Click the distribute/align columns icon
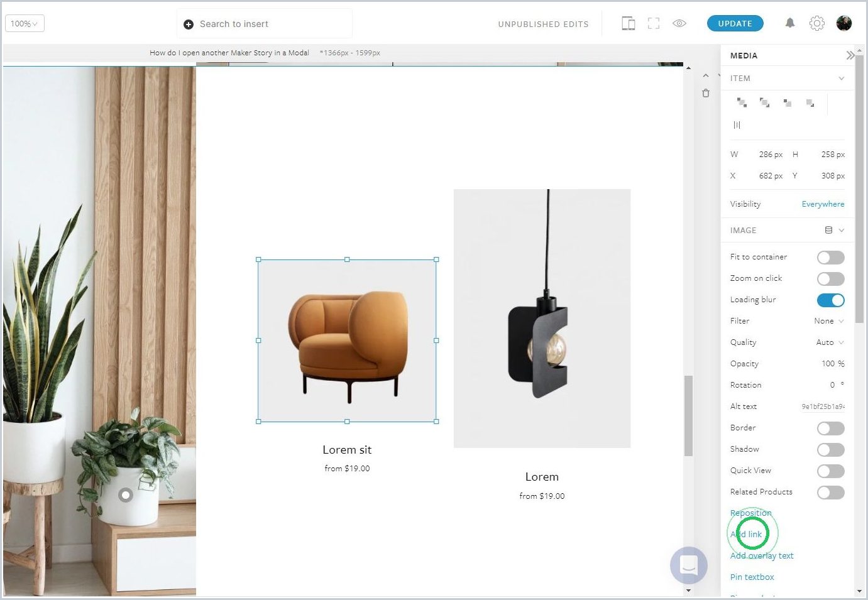The image size is (868, 600). (737, 125)
